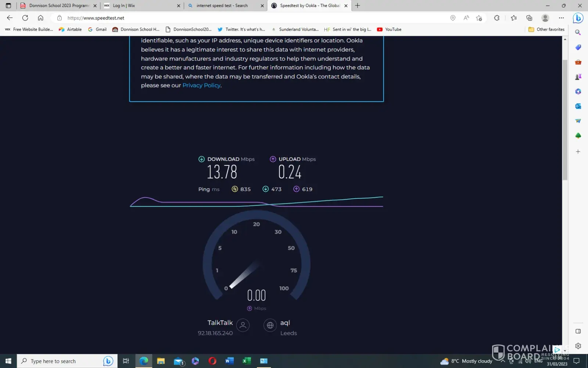Image resolution: width=588 pixels, height=368 pixels.
Task: Open sidebar Microsoft 365 icon
Action: pos(578,91)
